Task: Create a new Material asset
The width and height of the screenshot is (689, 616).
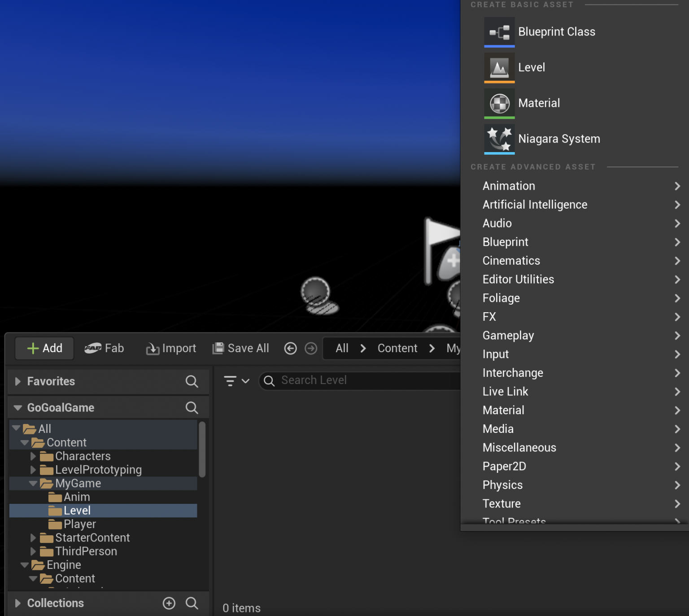Action: coord(538,103)
